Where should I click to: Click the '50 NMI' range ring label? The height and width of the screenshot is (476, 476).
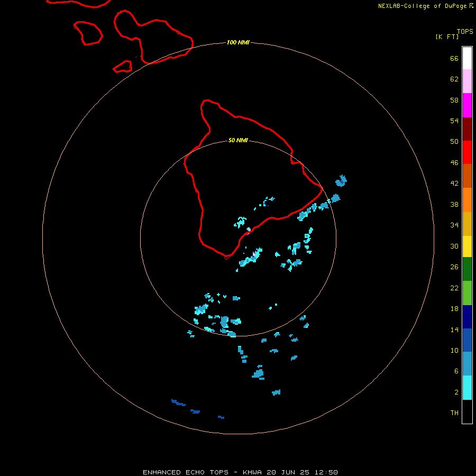pos(238,140)
